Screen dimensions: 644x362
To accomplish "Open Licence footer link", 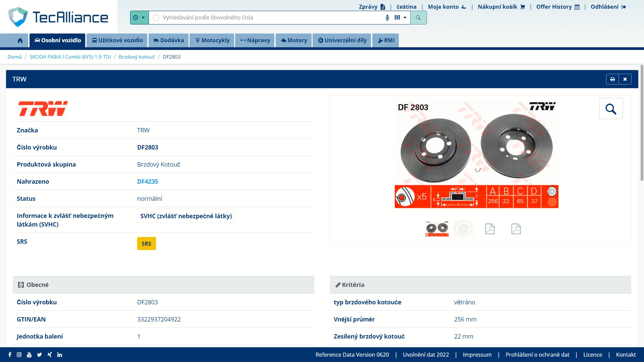I will pyautogui.click(x=592, y=355).
